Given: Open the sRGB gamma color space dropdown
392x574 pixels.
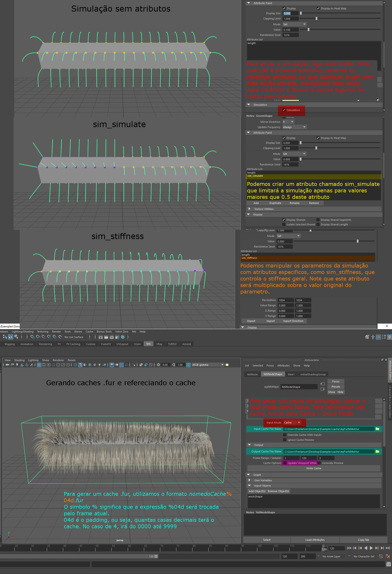Looking at the screenshot, I should click(222, 365).
